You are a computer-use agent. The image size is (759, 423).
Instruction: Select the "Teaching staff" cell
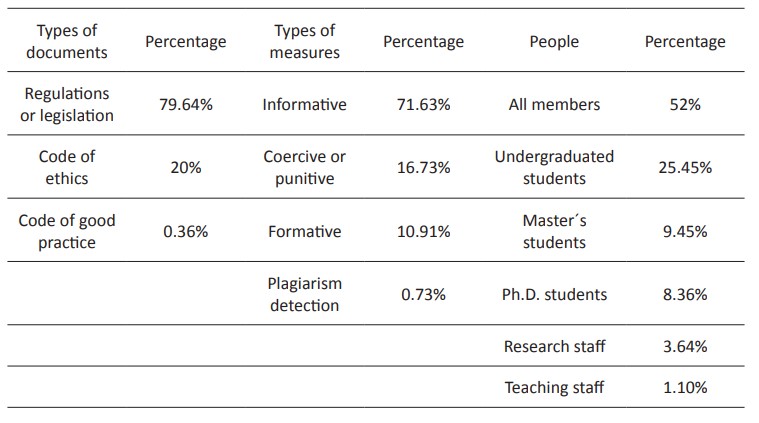554,387
